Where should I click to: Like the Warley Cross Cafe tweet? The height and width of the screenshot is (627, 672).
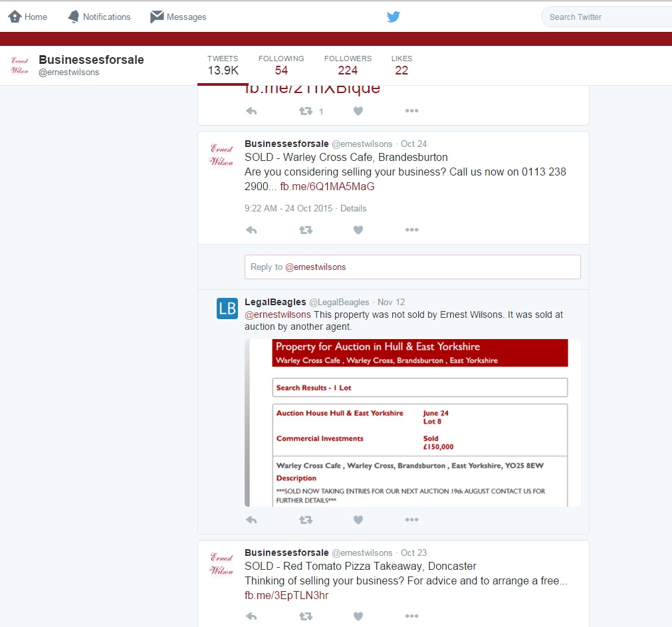(x=358, y=230)
